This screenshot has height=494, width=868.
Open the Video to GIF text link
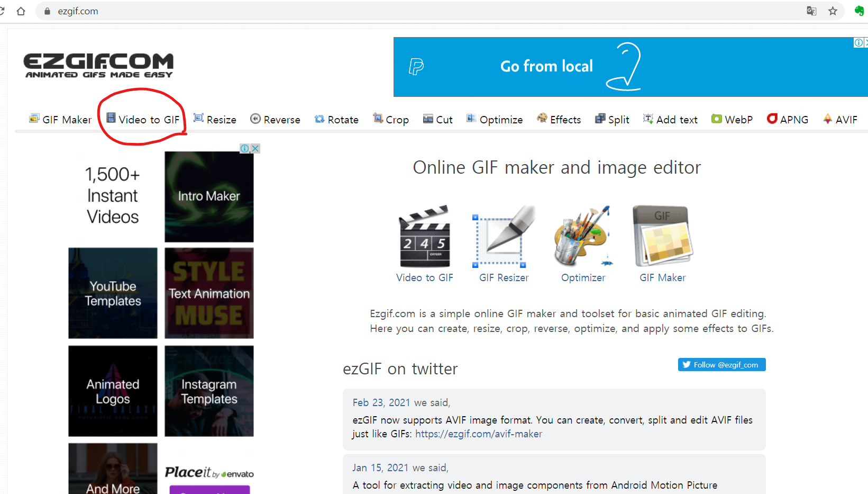(x=425, y=277)
